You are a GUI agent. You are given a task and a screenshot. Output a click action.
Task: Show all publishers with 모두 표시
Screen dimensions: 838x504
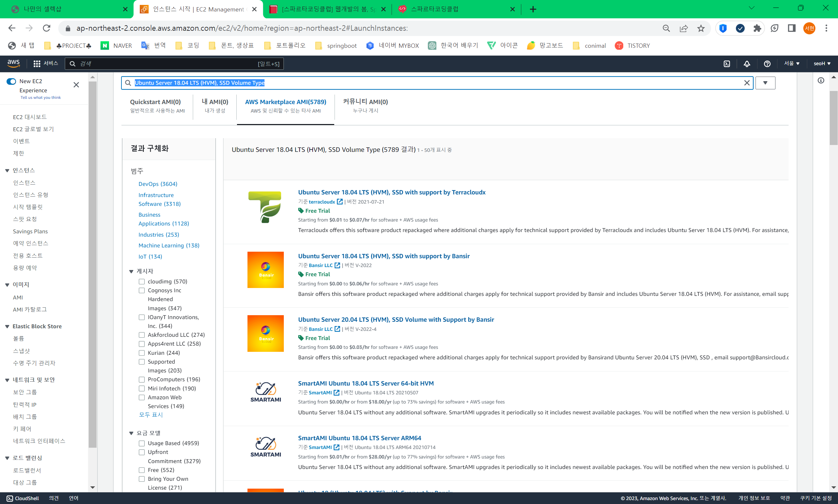tap(151, 415)
